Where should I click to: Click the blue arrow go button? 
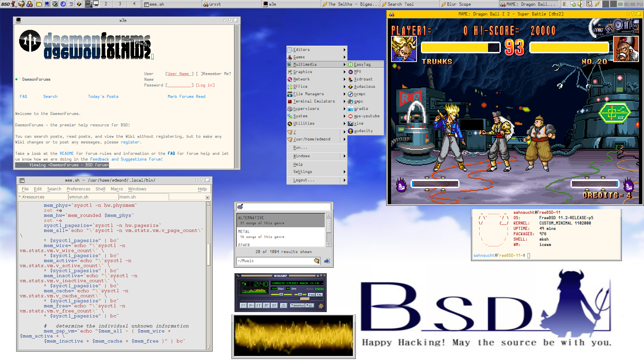[x=327, y=261]
